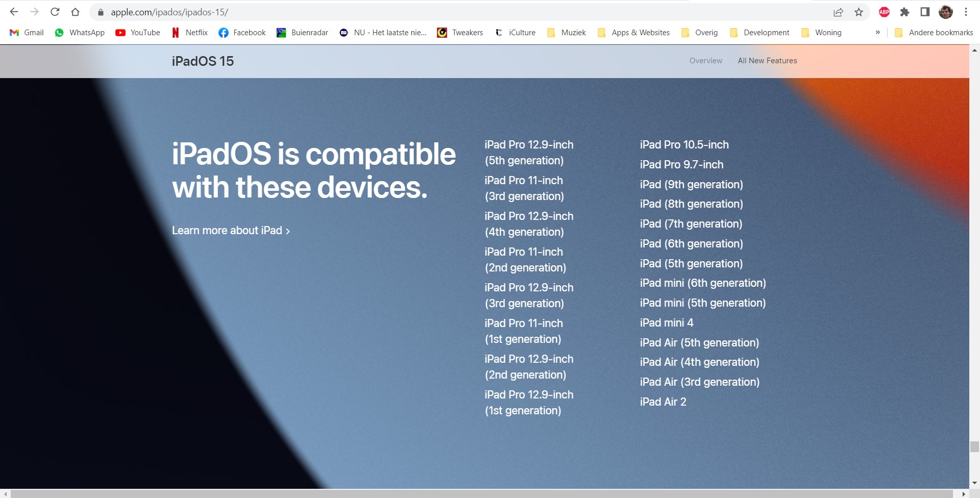Expand the Overig bookmark folder
The height and width of the screenshot is (498, 980).
(x=699, y=33)
